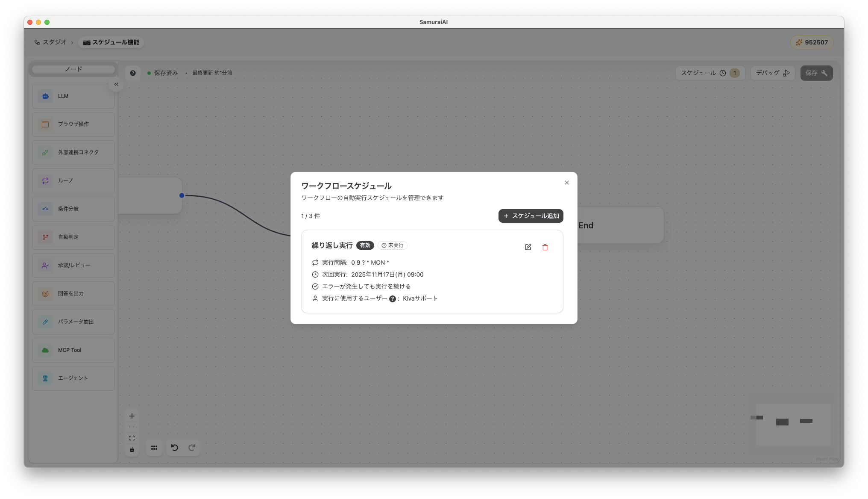Screen dimensions: 868x499
Task: Add a ブラウザ操作 node from the panel
Action: tap(73, 124)
